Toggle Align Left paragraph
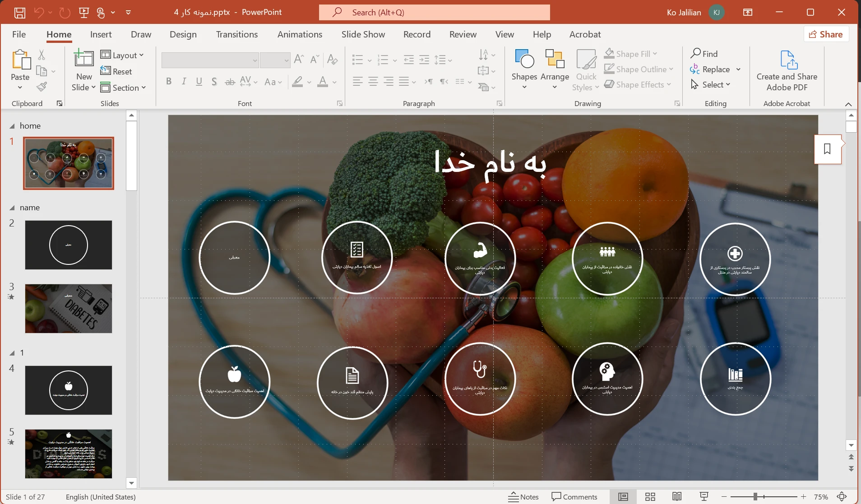This screenshot has width=861, height=504. click(357, 82)
